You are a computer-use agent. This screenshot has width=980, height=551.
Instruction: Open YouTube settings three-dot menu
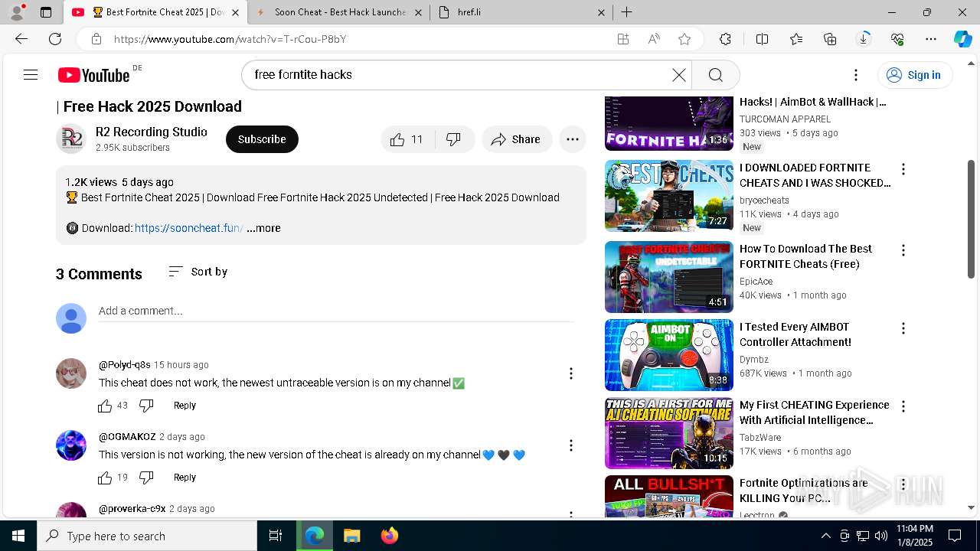856,75
